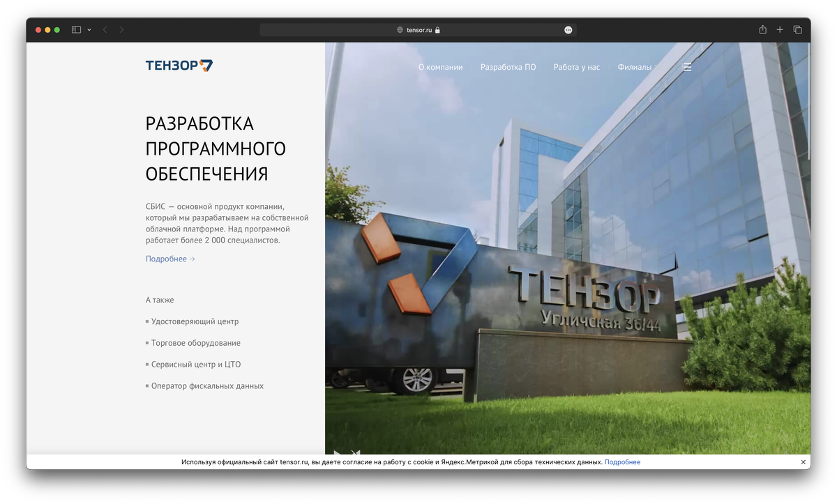Click Подробнее link in the cookie banner
This screenshot has height=504, width=837.
[622, 462]
